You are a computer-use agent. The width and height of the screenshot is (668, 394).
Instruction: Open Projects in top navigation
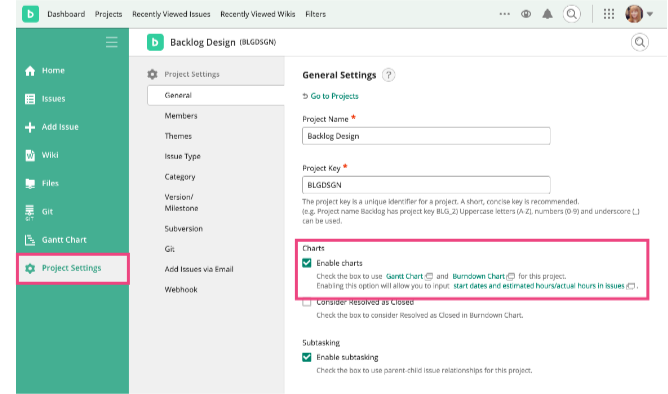click(108, 14)
